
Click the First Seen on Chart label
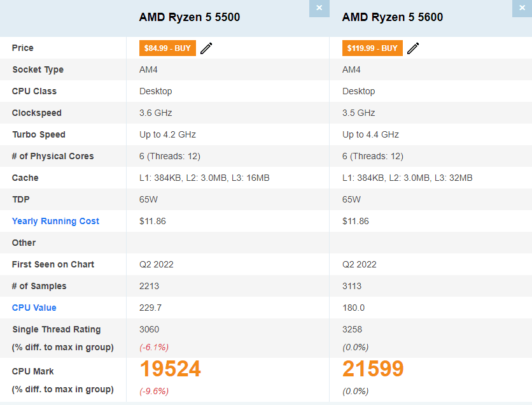53,264
